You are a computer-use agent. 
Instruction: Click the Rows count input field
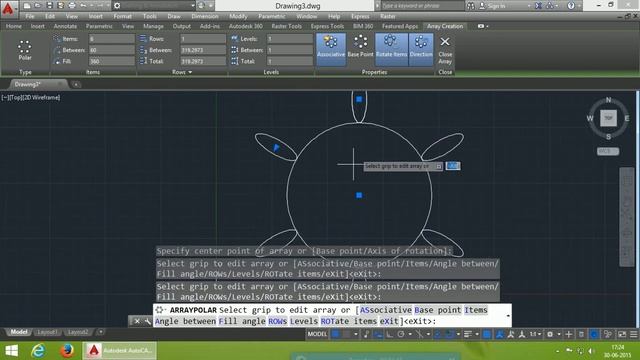(x=203, y=39)
